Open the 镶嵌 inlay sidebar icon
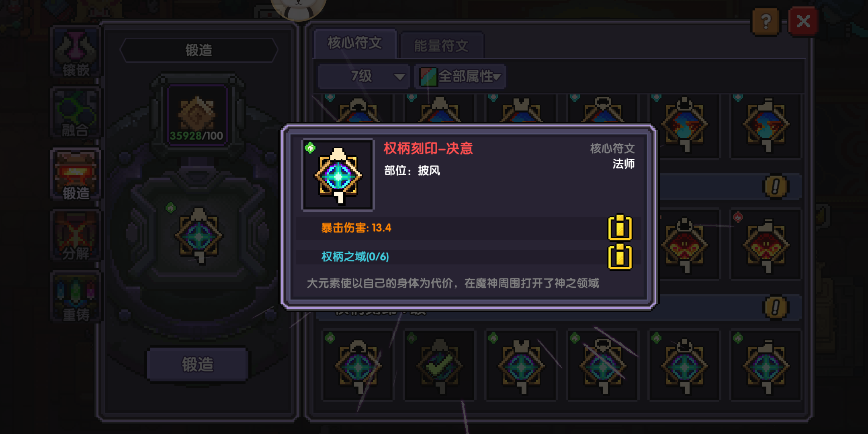 76,52
